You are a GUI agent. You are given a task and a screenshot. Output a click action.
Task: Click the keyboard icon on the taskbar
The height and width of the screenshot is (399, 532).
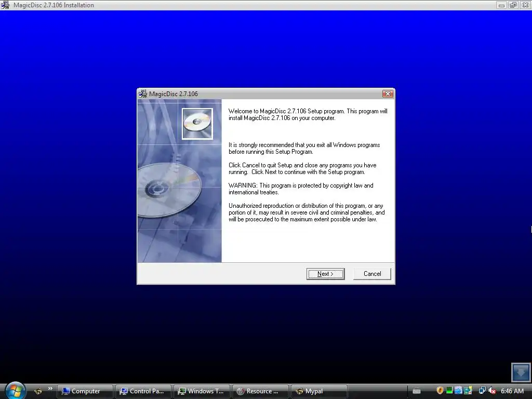tap(417, 391)
